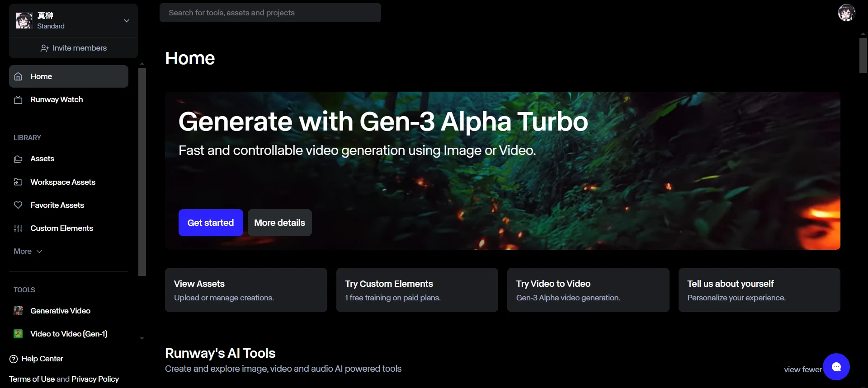
Task: Click the sidebar scroll down arrow
Action: point(142,338)
